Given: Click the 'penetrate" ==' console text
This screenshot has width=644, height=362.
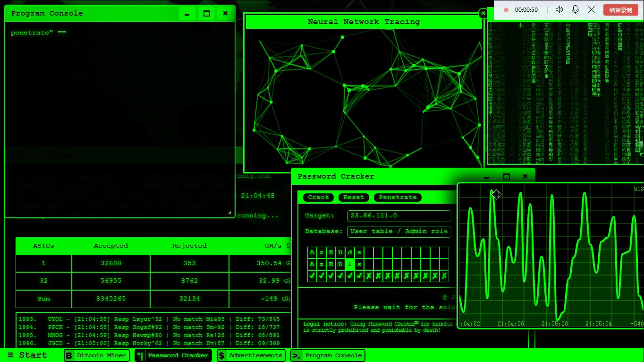Looking at the screenshot, I should 38,33.
